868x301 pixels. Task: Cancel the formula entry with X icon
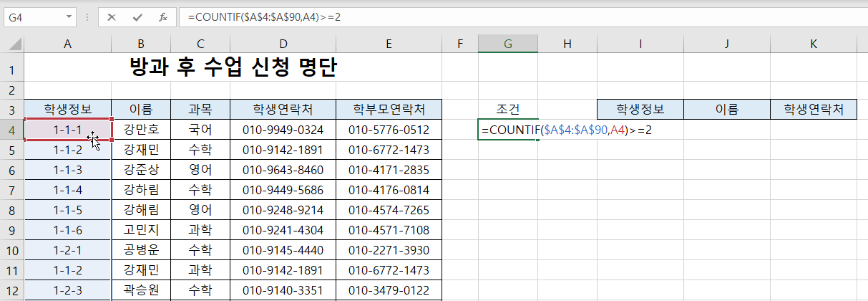111,16
